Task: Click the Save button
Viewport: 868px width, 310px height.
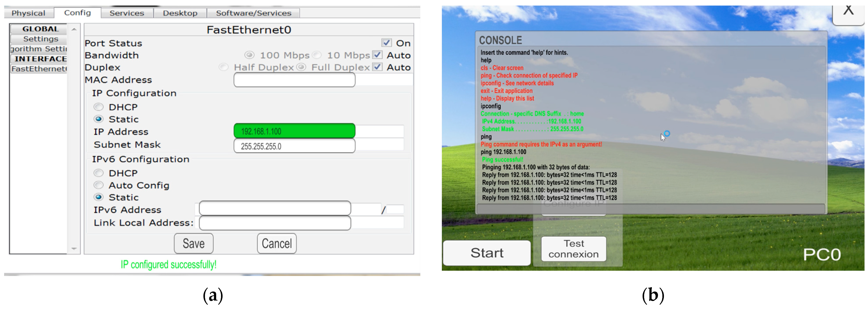Action: pyautogui.click(x=193, y=243)
